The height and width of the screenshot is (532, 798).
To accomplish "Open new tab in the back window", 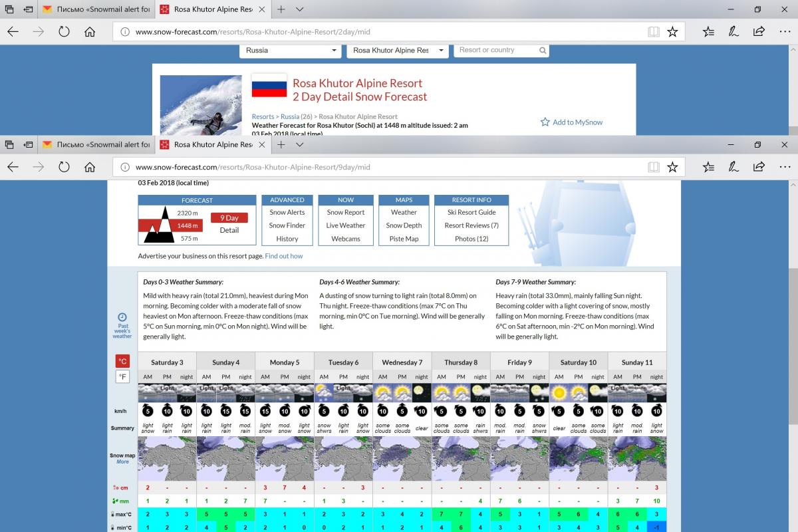I will tap(281, 9).
